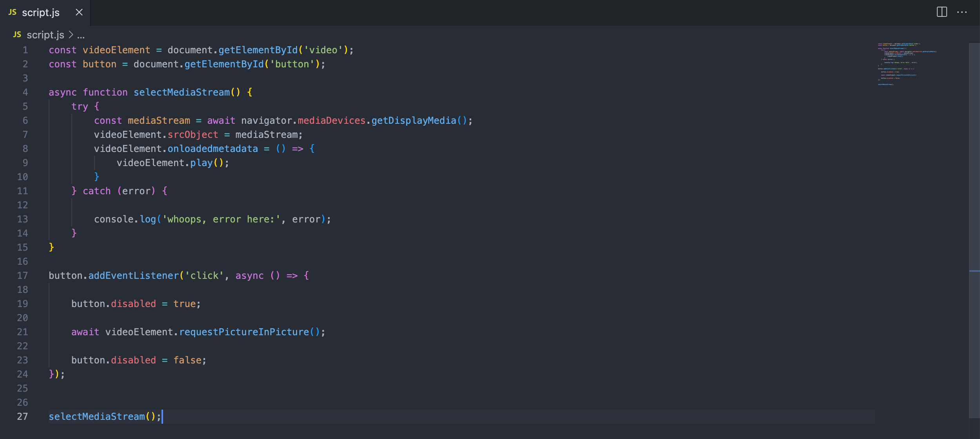Click the breadcrumb ellipsis symbol
The width and height of the screenshot is (980, 439).
[x=81, y=36]
